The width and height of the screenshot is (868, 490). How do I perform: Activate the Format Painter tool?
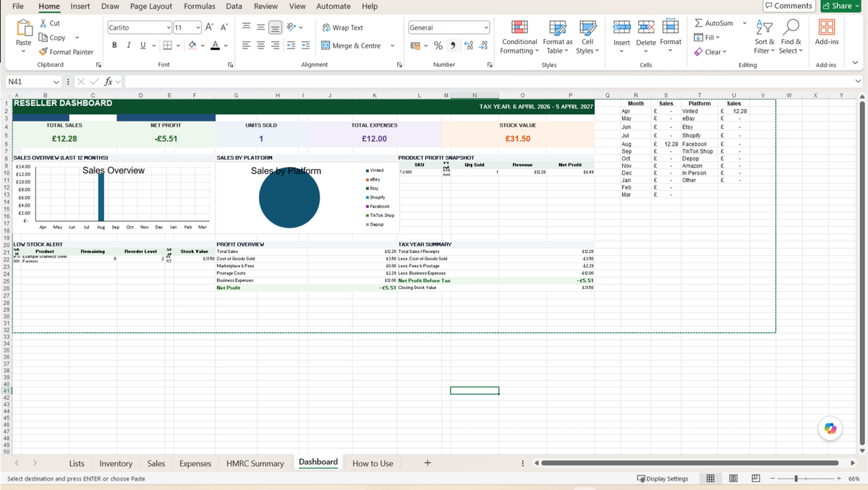(x=65, y=52)
